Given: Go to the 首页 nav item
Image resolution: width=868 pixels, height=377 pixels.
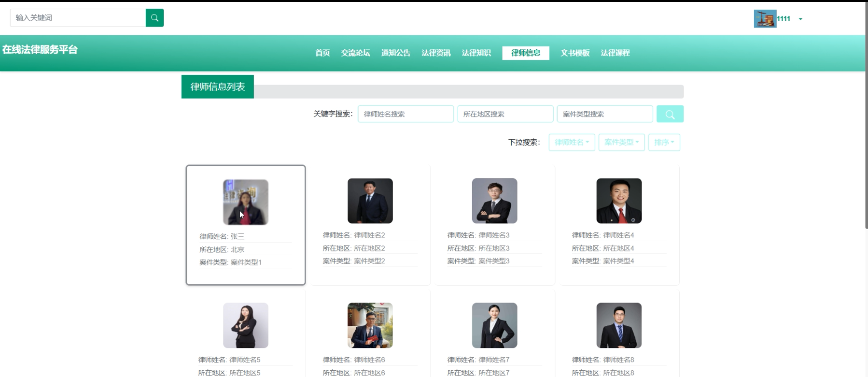Looking at the screenshot, I should tap(322, 53).
